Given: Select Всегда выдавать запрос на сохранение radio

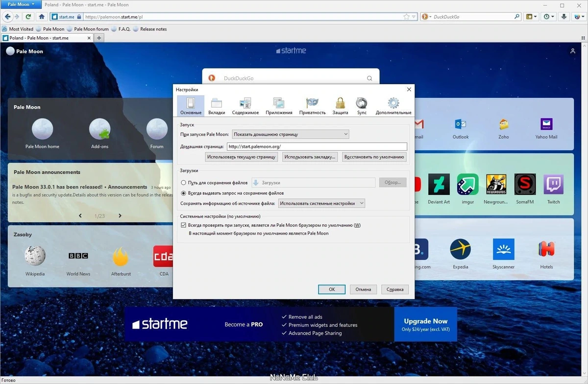Looking at the screenshot, I should (x=183, y=193).
